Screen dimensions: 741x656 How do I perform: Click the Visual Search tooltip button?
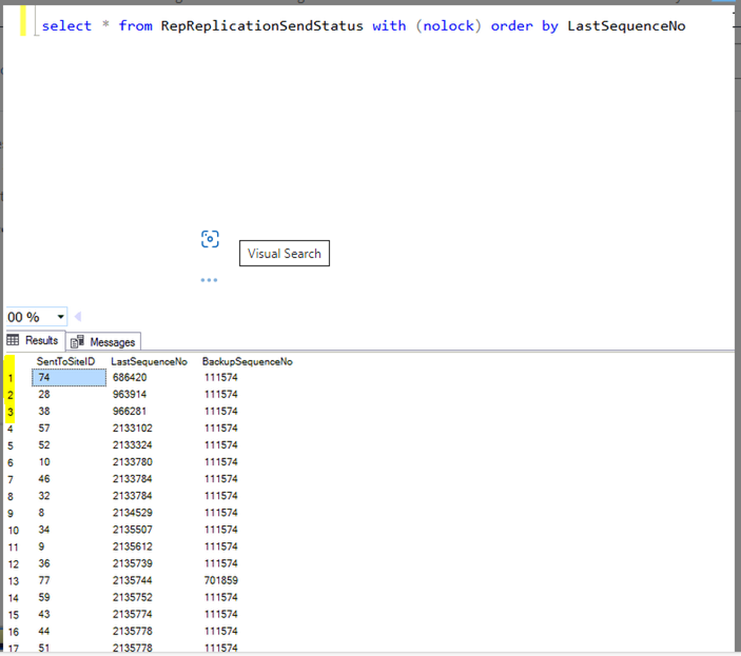(x=284, y=253)
